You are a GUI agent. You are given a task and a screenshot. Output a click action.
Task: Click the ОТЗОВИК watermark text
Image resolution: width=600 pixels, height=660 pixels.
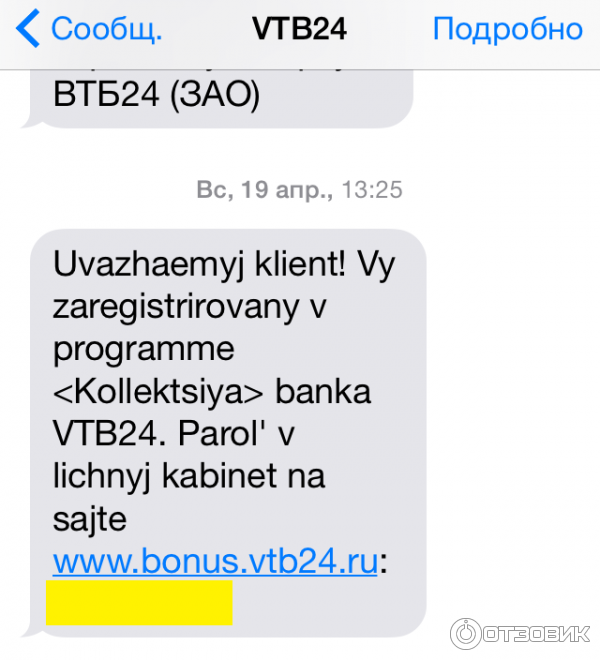pos(536,634)
